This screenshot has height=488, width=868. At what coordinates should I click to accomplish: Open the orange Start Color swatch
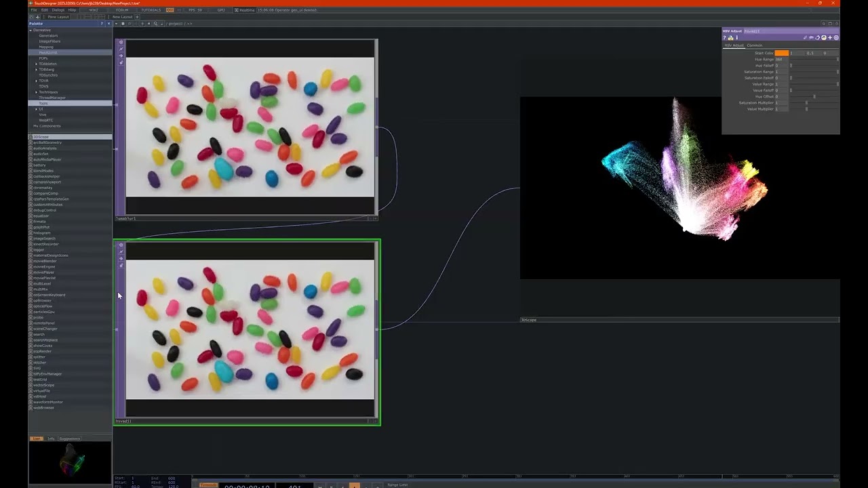click(x=782, y=53)
